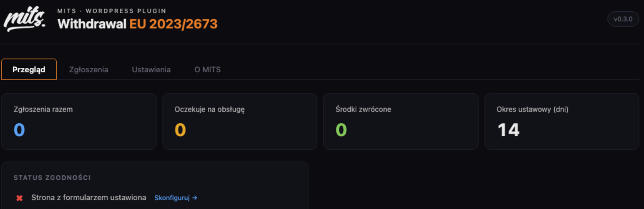Follow the Skonfiguruj link

176,198
